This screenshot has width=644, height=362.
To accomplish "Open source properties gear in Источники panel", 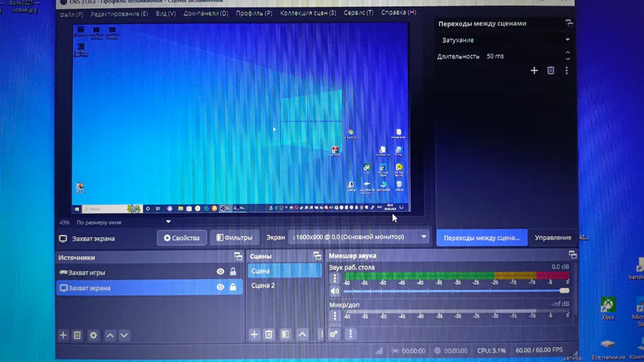I will [93, 336].
